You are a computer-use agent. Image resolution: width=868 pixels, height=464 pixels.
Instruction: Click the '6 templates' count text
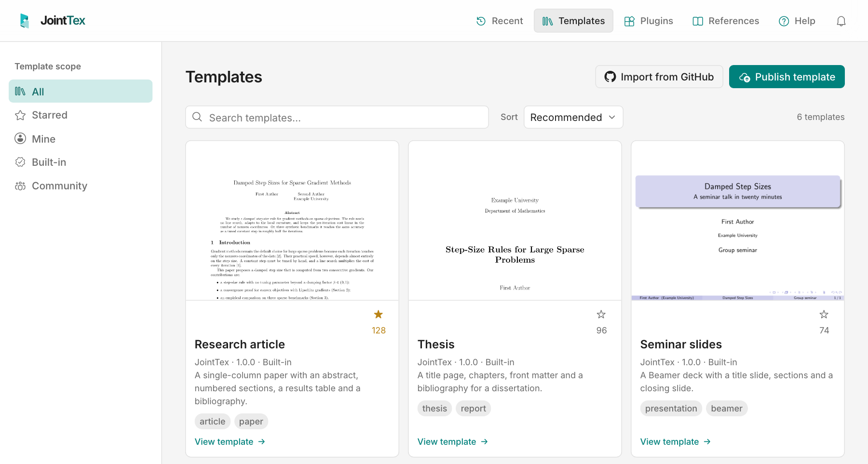point(821,117)
